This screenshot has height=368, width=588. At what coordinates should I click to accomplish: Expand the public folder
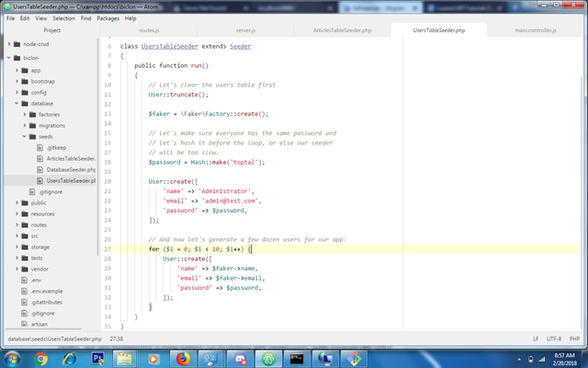(17, 202)
